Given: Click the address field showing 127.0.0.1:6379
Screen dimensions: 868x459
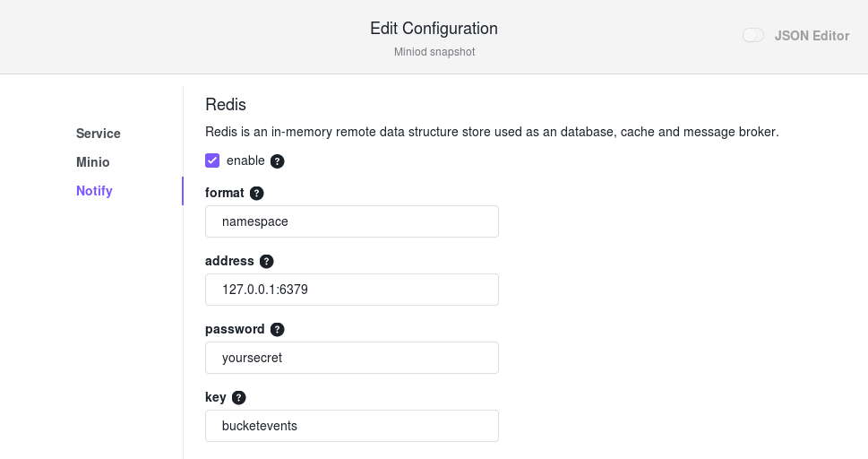Looking at the screenshot, I should coord(352,290).
